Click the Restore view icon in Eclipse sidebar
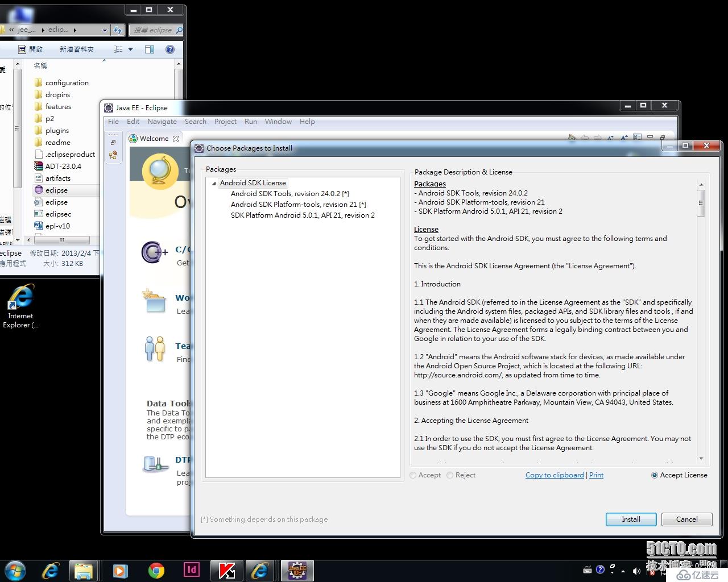This screenshot has width=728, height=582. [x=113, y=143]
